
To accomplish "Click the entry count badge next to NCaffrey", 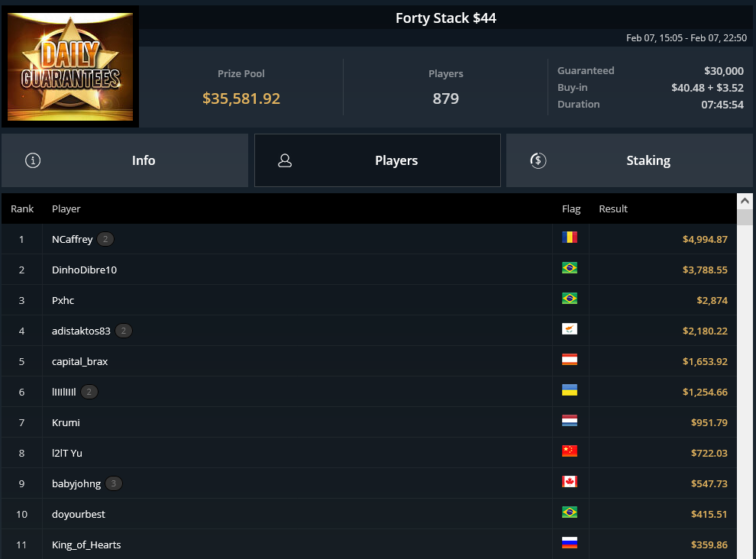I will coord(105,239).
